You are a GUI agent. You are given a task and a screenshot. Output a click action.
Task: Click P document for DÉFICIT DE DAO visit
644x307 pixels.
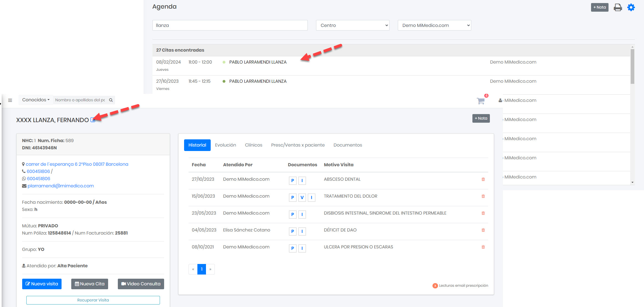coord(292,231)
